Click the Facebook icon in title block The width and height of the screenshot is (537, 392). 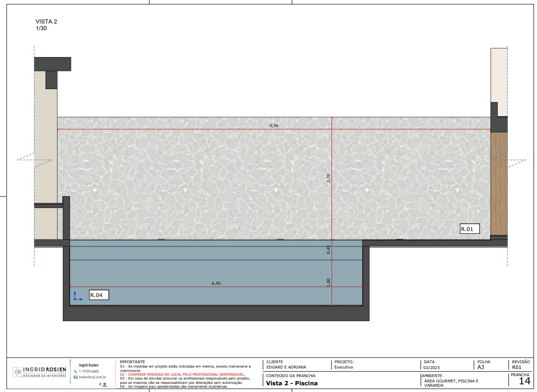(101, 384)
